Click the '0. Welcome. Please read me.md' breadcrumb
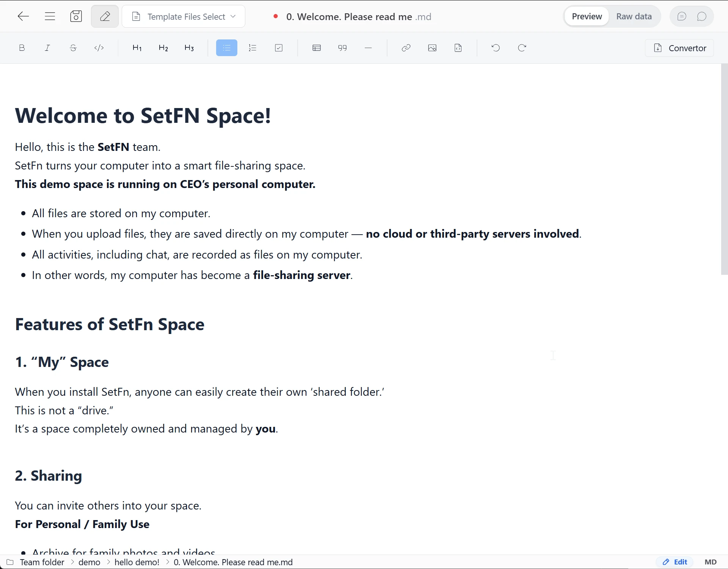Screen dimensions: 728x569 point(233,562)
